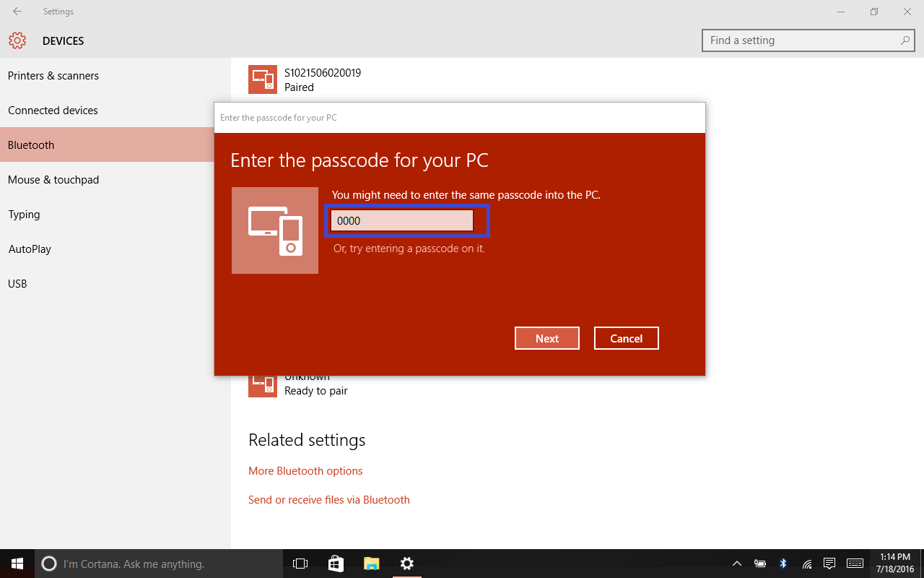
Task: Open the More Bluetooth options link
Action: [x=305, y=471]
